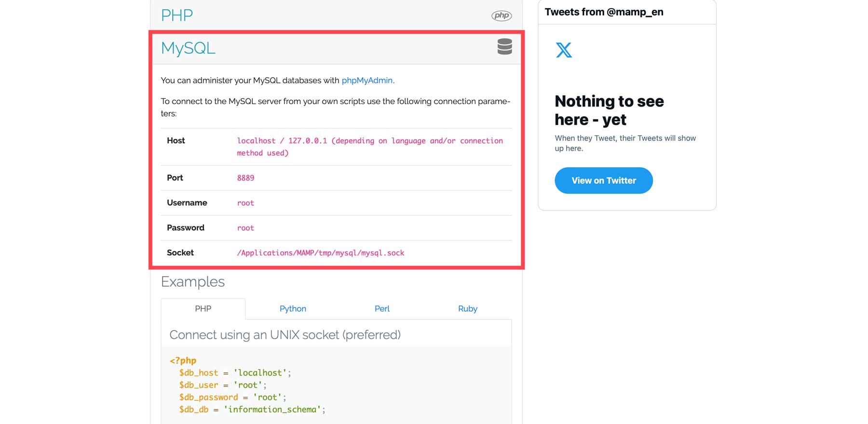This screenshot has width=868, height=424.
Task: Click the php logo icon
Action: tap(502, 15)
